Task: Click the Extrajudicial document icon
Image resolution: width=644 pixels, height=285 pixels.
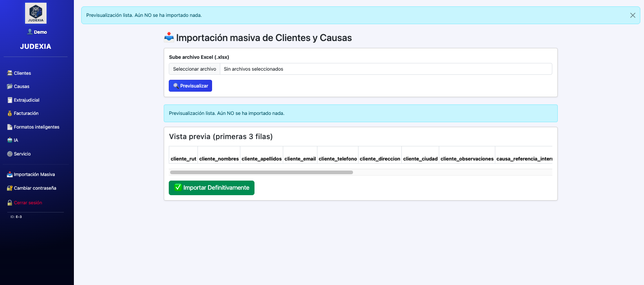Action: [x=10, y=100]
